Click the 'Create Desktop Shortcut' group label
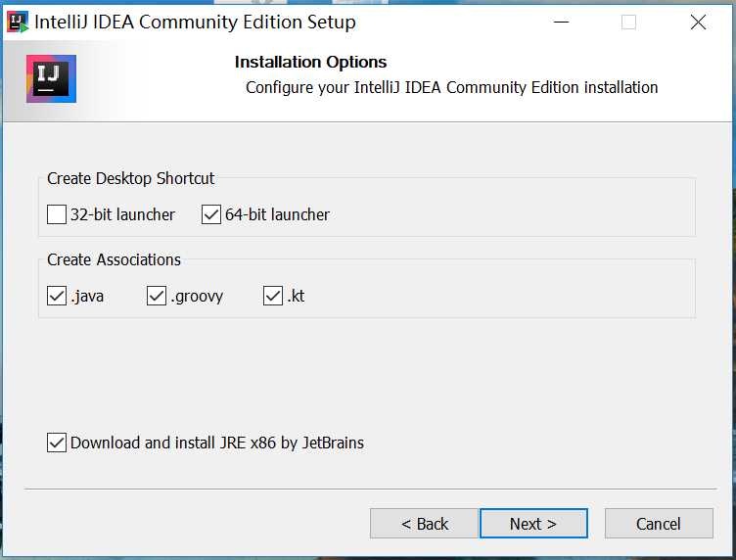 tap(130, 178)
